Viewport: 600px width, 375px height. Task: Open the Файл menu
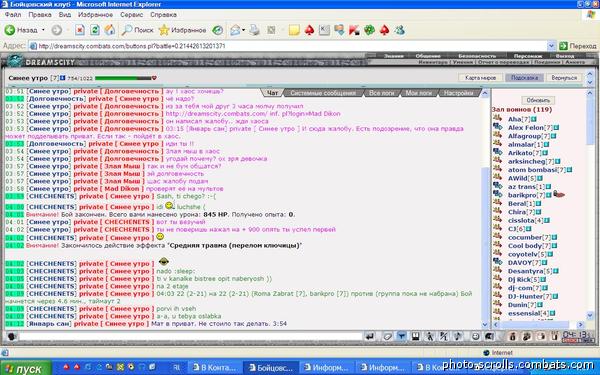(x=13, y=15)
